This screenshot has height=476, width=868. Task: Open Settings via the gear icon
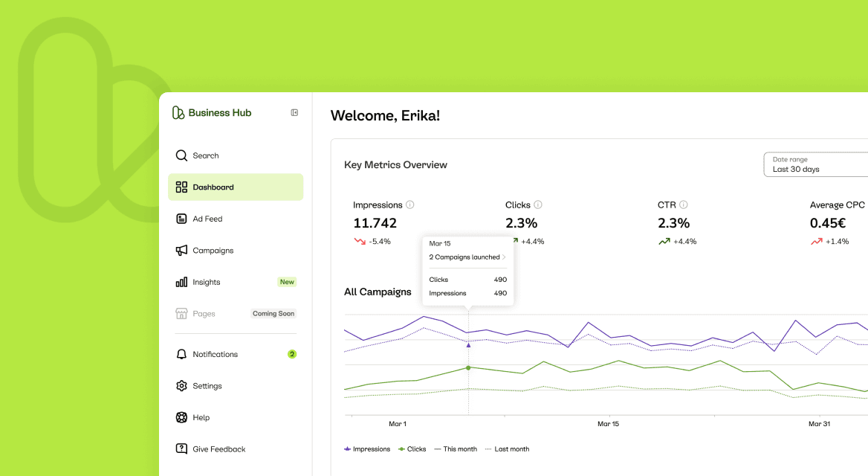pos(181,386)
